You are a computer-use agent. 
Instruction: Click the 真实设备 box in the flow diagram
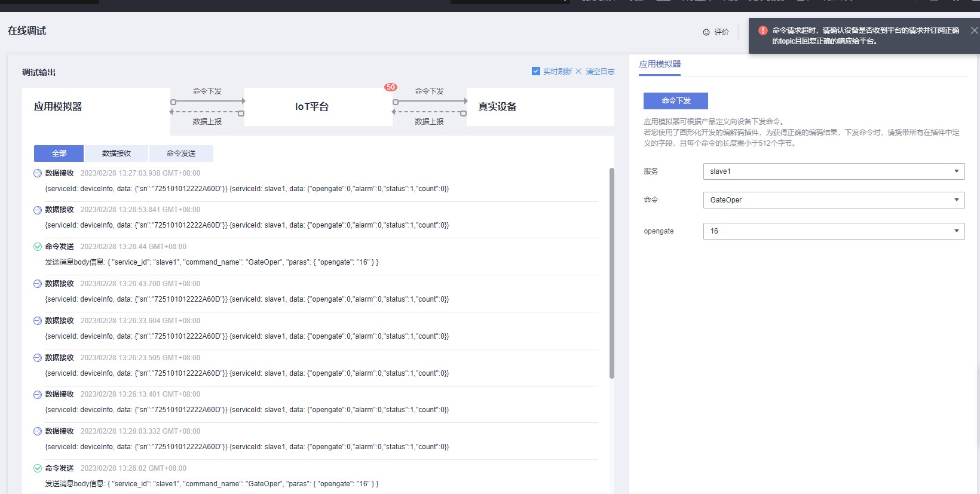(x=540, y=107)
